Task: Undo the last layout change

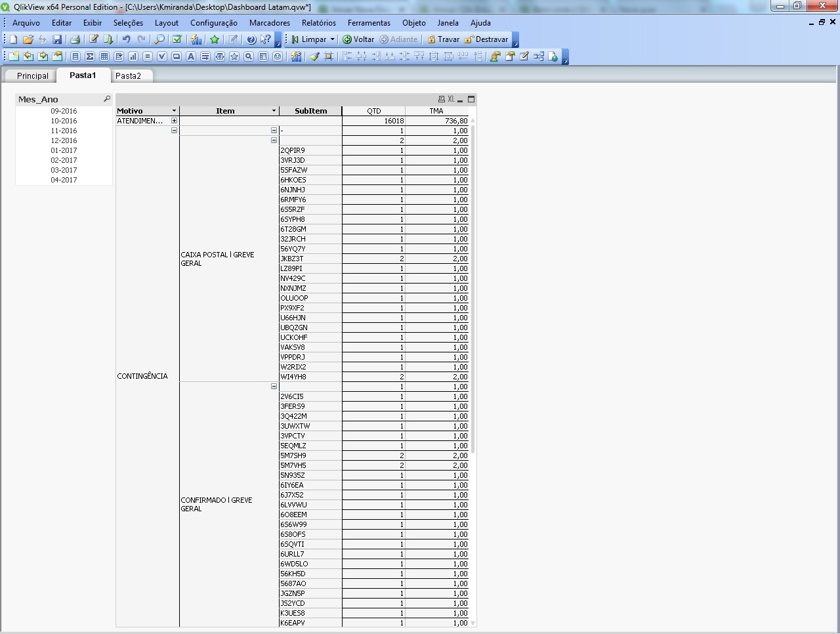Action: pyautogui.click(x=126, y=39)
